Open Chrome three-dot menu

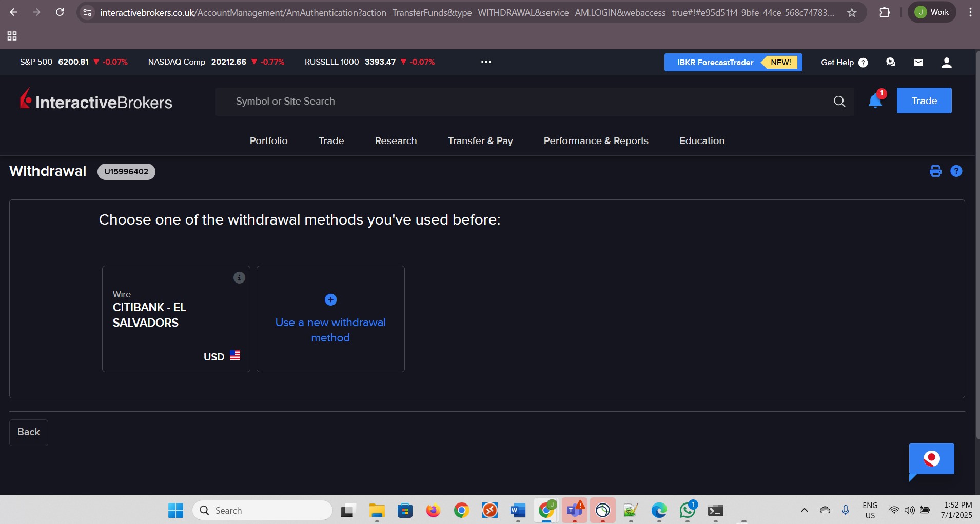tap(970, 12)
